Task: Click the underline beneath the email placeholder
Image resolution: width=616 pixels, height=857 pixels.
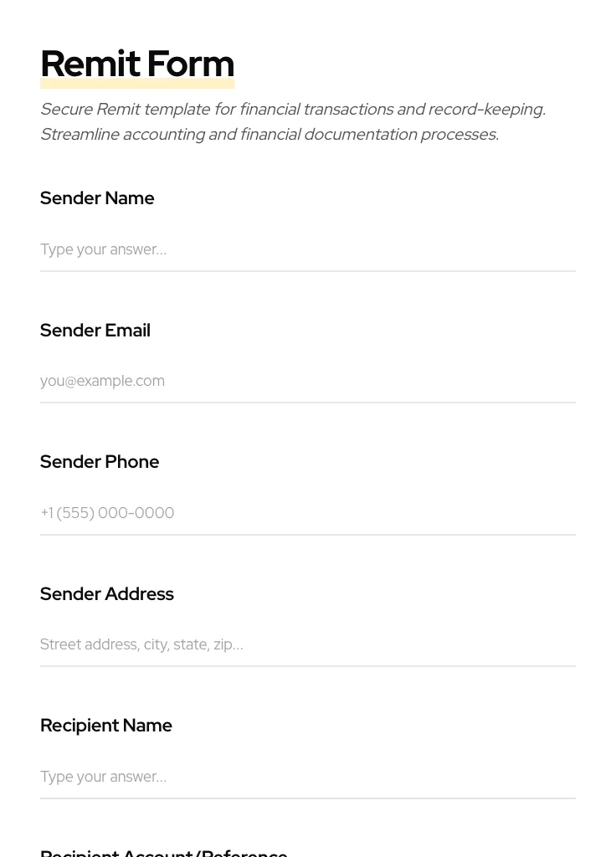Action: [307, 403]
